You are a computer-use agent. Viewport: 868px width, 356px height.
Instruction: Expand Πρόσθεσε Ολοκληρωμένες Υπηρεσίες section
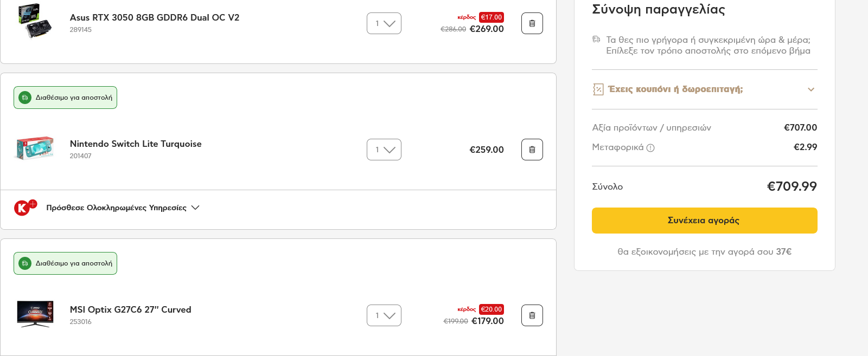(123, 208)
